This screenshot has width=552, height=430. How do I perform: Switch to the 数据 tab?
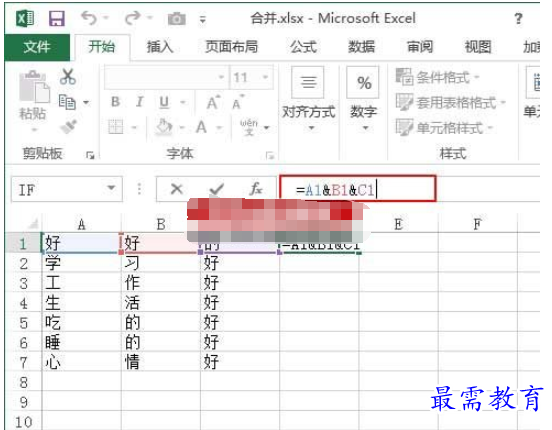click(x=362, y=47)
